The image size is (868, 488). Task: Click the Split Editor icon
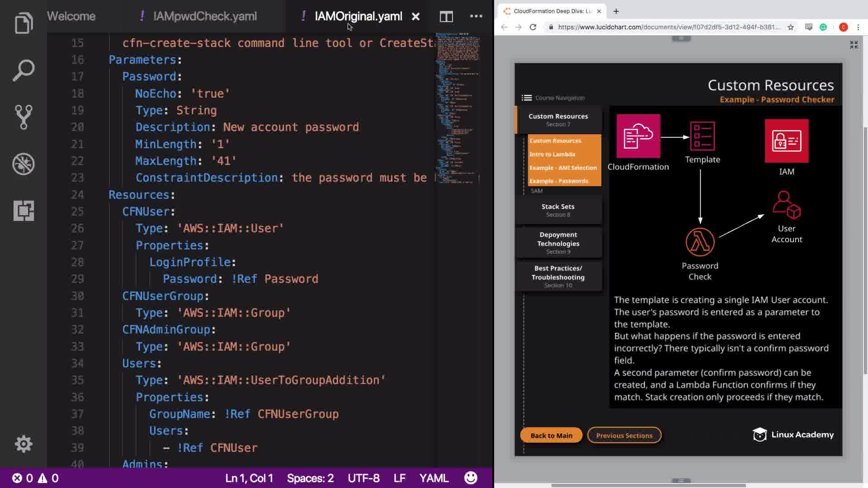pyautogui.click(x=446, y=17)
